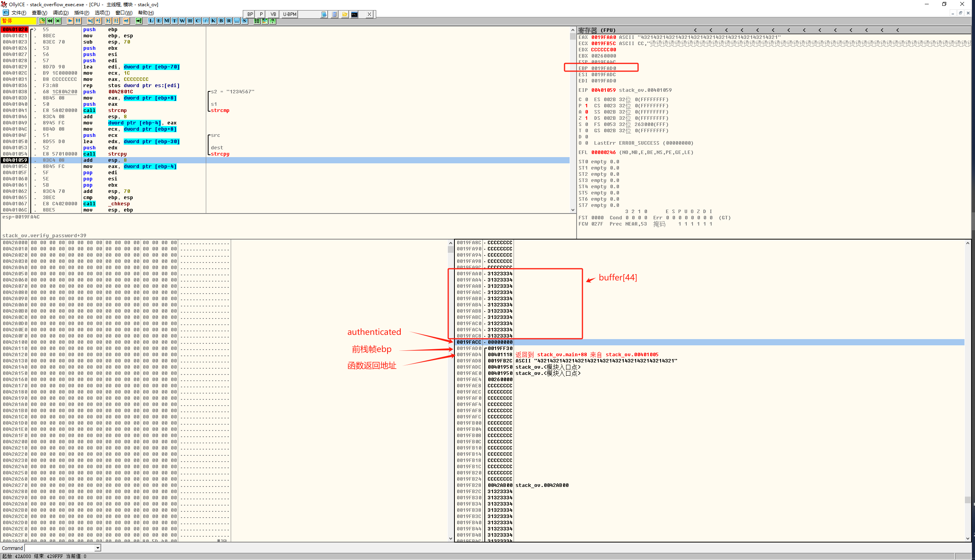This screenshot has height=560, width=975.
Task: Click the green Help question mark icon
Action: tap(273, 21)
